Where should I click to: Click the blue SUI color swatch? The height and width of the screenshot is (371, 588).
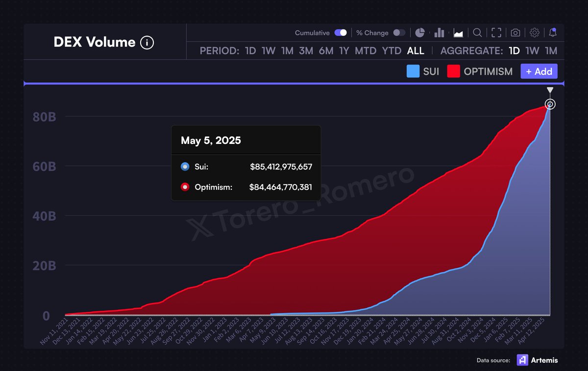coord(413,71)
